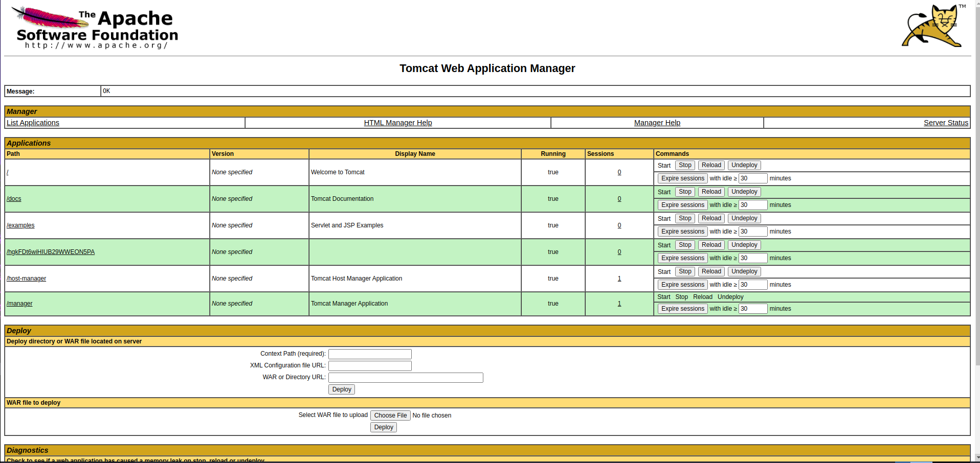The image size is (980, 463).
Task: Open the /host-manager application link
Action: point(26,279)
